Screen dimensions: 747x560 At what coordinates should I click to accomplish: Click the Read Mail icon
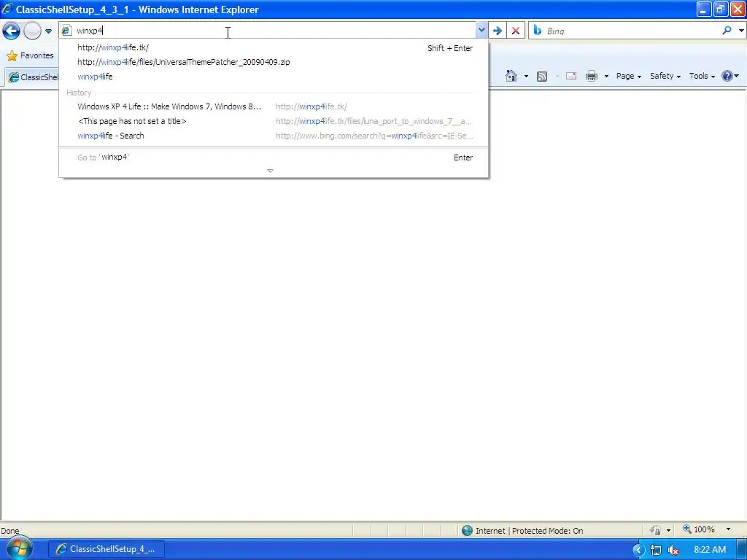point(570,76)
